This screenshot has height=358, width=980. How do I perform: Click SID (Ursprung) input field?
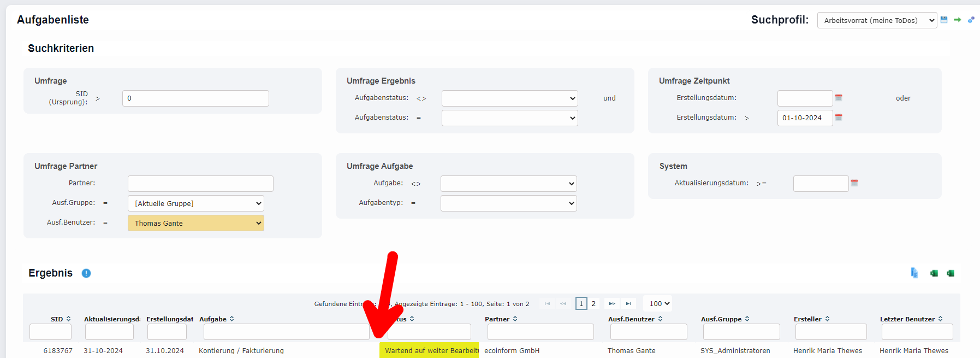[x=195, y=98]
